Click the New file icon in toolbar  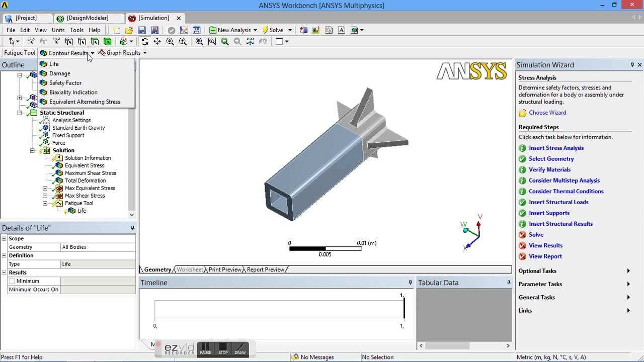tap(116, 30)
